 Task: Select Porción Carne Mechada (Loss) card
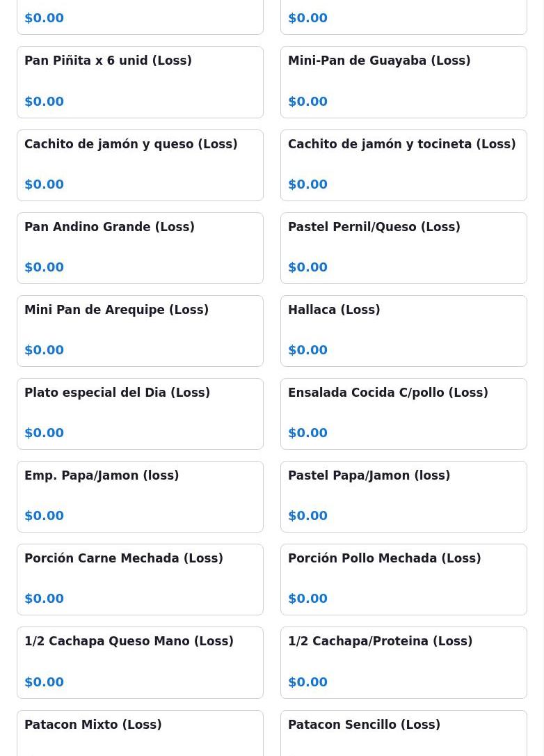tap(140, 580)
